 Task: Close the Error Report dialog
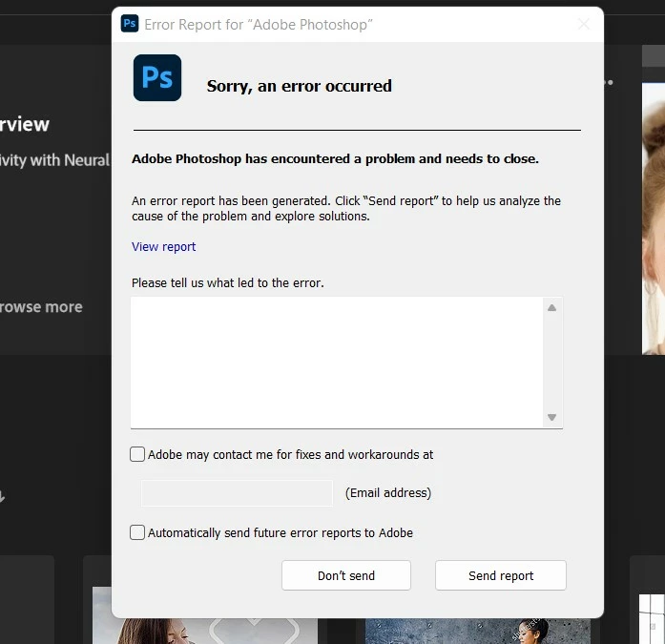pos(584,24)
